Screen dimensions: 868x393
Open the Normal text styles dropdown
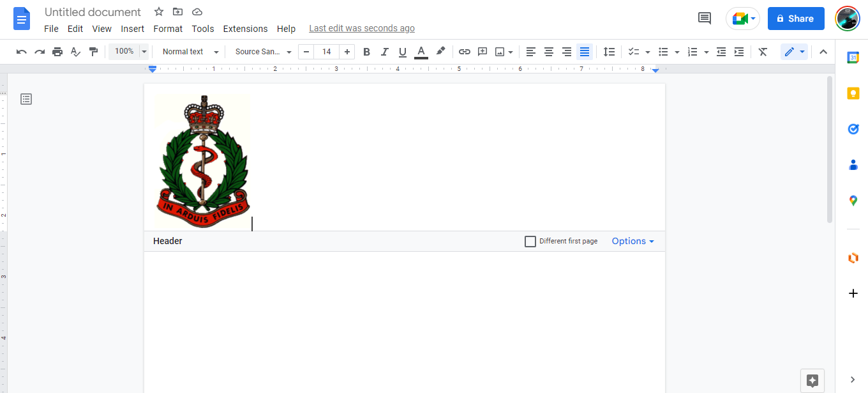coord(190,52)
